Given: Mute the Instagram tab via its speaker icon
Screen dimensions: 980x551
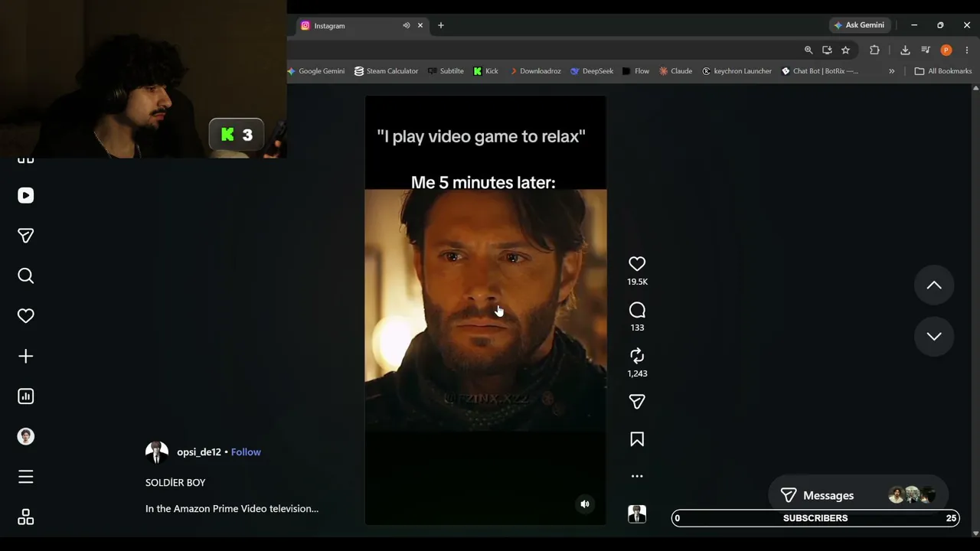Looking at the screenshot, I should click(407, 26).
